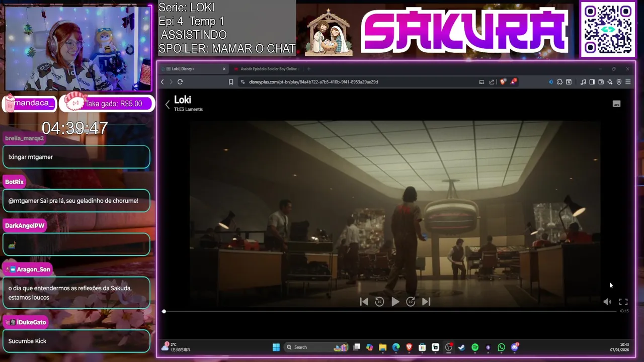Open OBS Studio from the taskbar
644x362 pixels.
(x=449, y=347)
